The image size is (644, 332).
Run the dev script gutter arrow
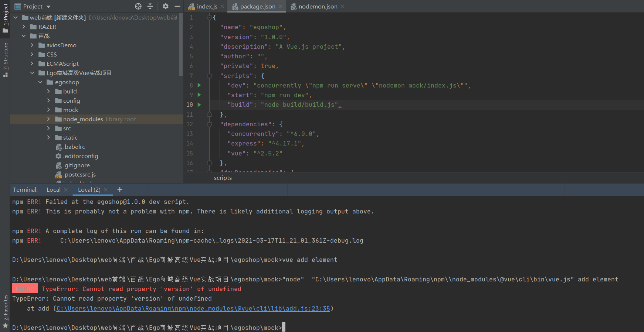point(199,85)
